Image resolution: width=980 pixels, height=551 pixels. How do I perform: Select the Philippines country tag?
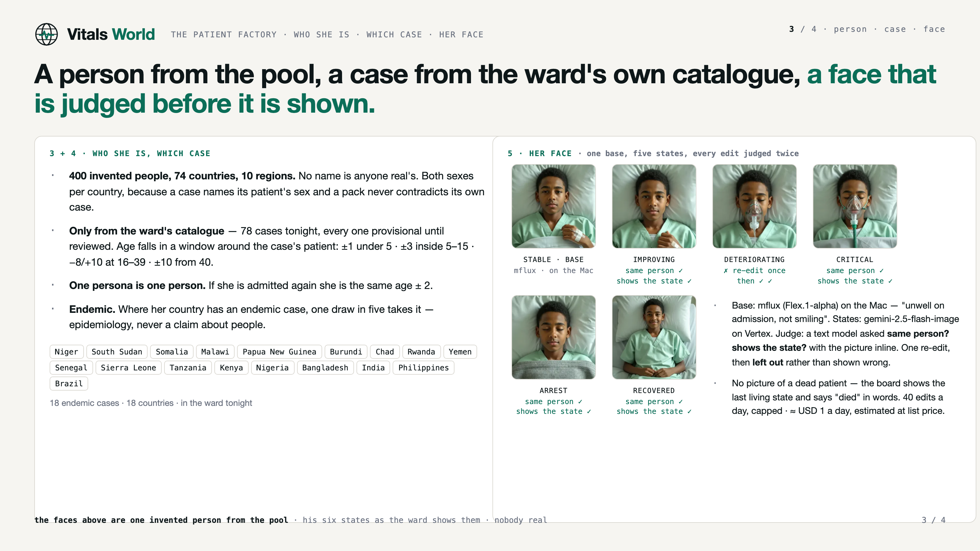(424, 368)
